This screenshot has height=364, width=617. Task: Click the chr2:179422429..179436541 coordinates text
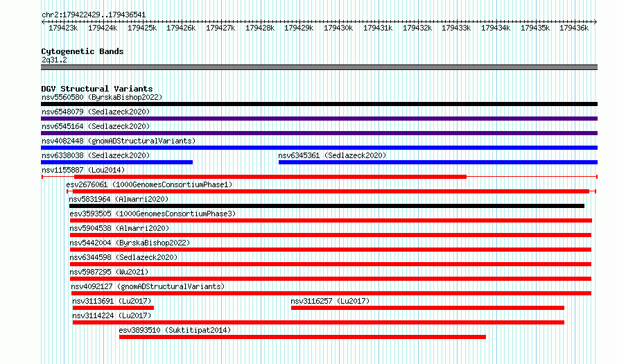(94, 15)
